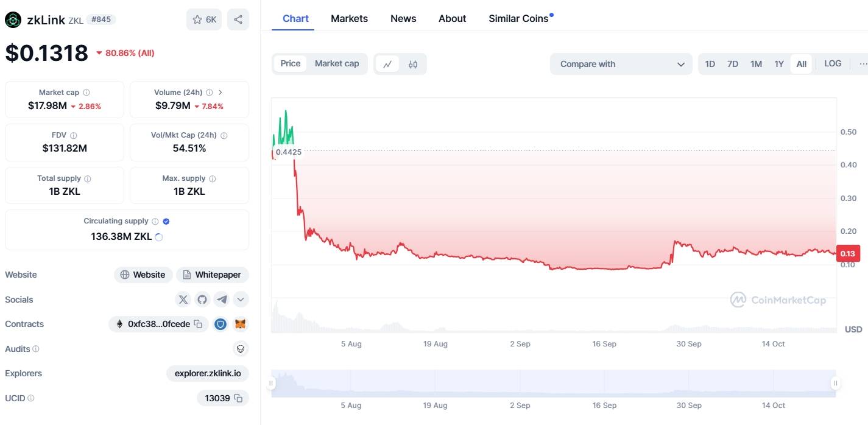Click the $131.82M FDV value
The height and width of the screenshot is (425, 868).
(65, 148)
